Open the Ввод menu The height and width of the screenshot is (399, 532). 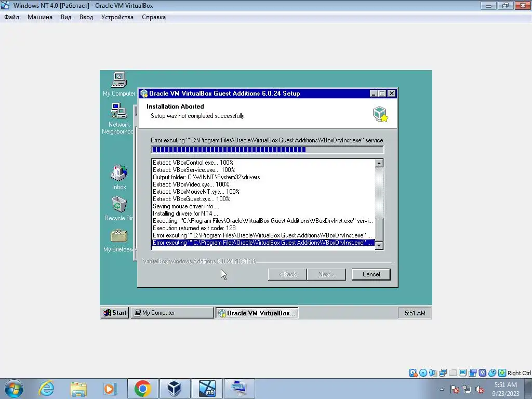pyautogui.click(x=86, y=17)
